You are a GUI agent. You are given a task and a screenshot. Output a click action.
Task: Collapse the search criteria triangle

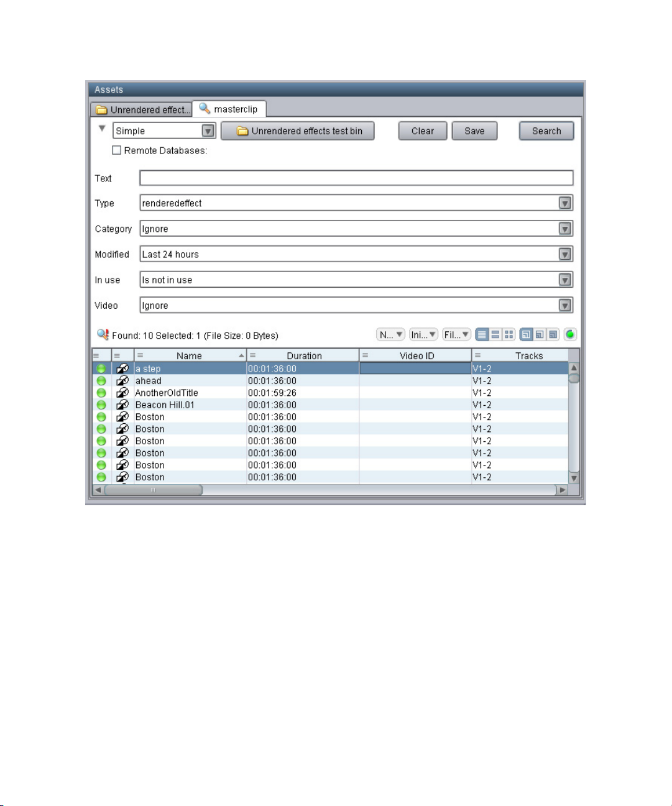tap(102, 129)
